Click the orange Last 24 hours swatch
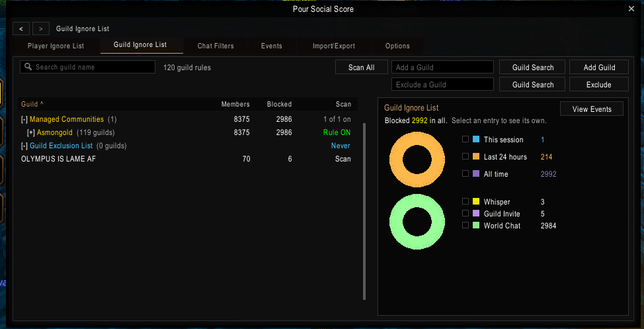The width and height of the screenshot is (644, 329). click(x=476, y=156)
